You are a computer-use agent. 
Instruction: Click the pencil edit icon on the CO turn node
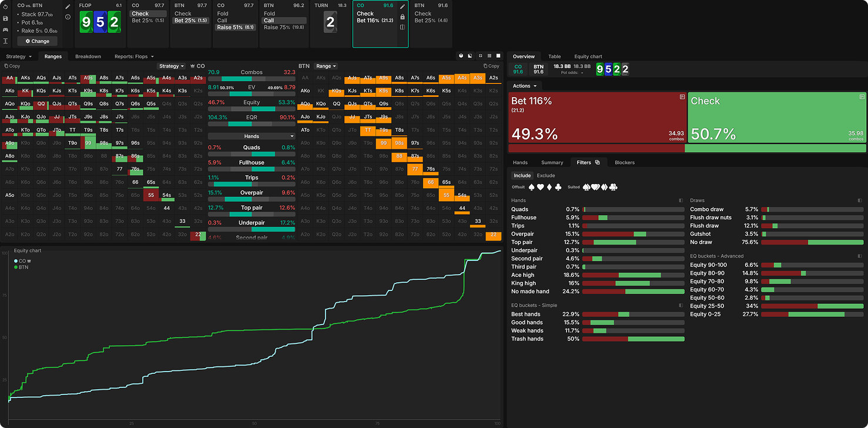coord(403,6)
